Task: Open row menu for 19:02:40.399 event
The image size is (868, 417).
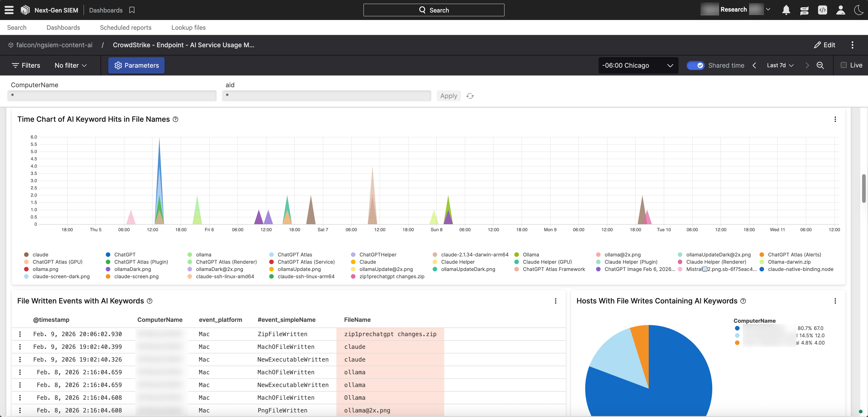Action: click(20, 347)
